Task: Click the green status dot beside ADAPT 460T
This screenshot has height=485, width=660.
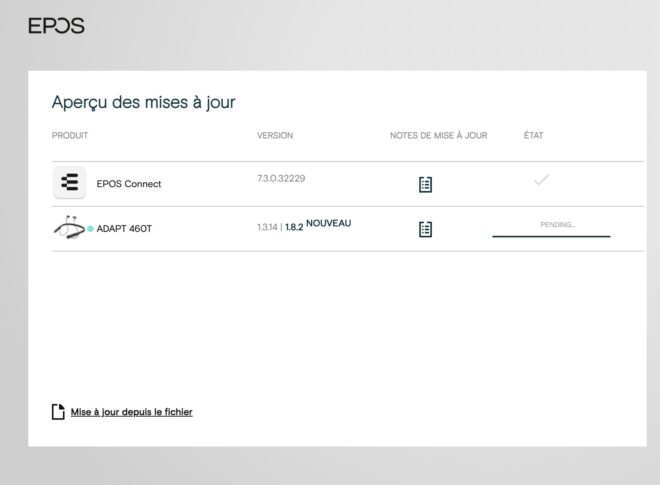Action: point(90,229)
